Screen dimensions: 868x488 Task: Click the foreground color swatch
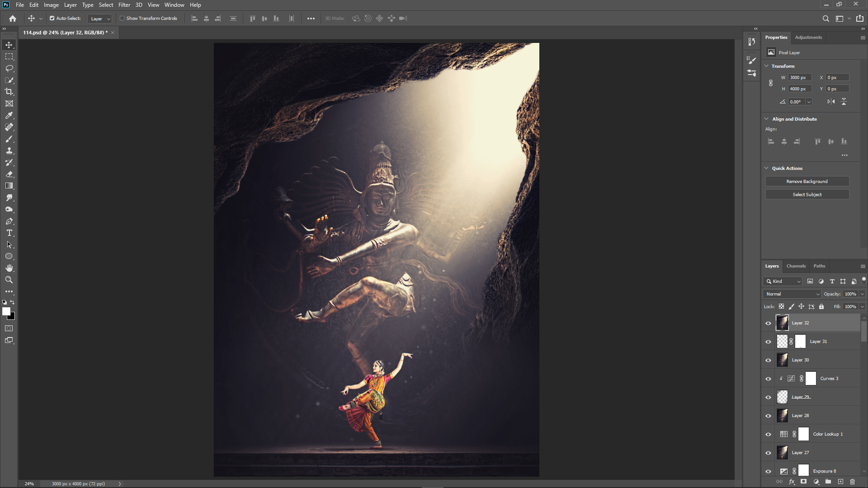tap(6, 311)
